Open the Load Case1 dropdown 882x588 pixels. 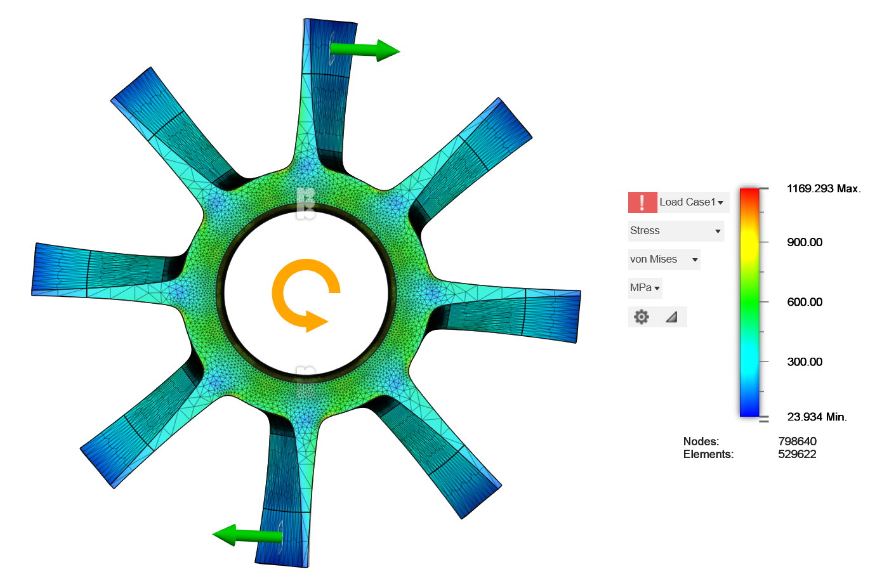[693, 202]
